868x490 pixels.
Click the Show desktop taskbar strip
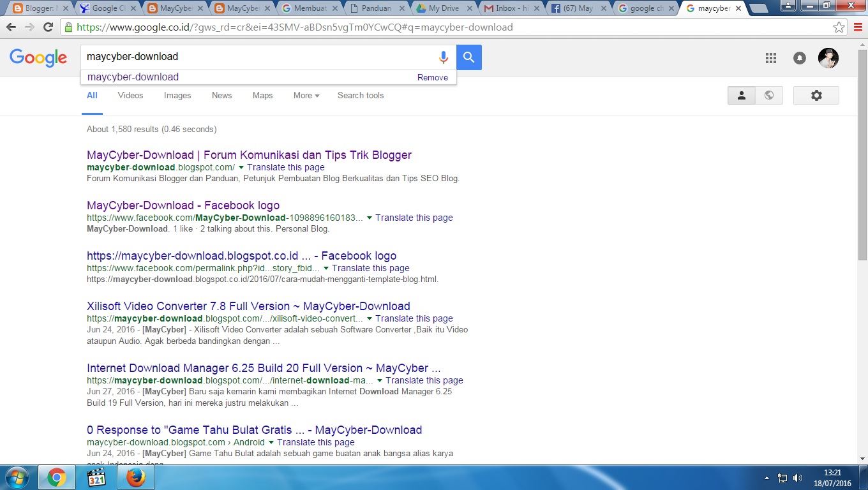pyautogui.click(x=864, y=478)
